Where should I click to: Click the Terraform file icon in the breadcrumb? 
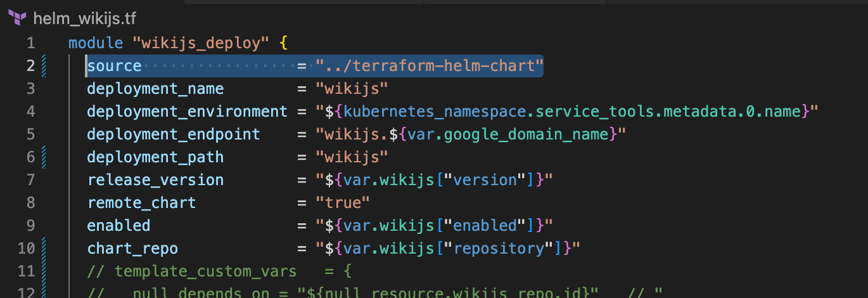point(16,18)
